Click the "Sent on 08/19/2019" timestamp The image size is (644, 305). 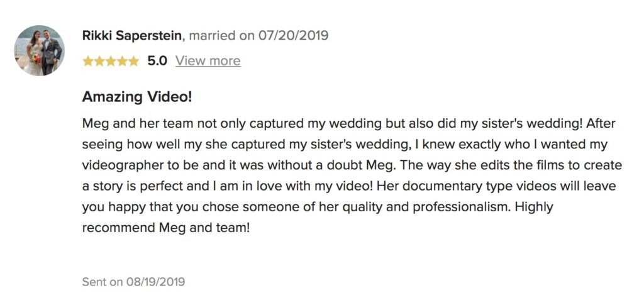click(133, 282)
